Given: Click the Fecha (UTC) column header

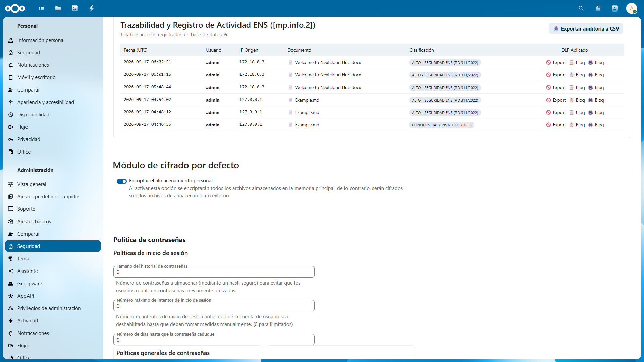Looking at the screenshot, I should click(x=136, y=50).
